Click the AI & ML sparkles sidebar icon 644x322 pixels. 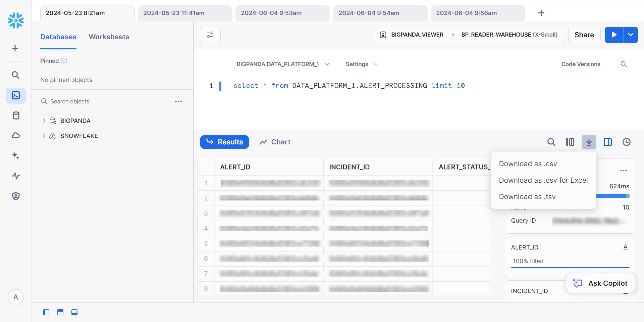[x=15, y=156]
